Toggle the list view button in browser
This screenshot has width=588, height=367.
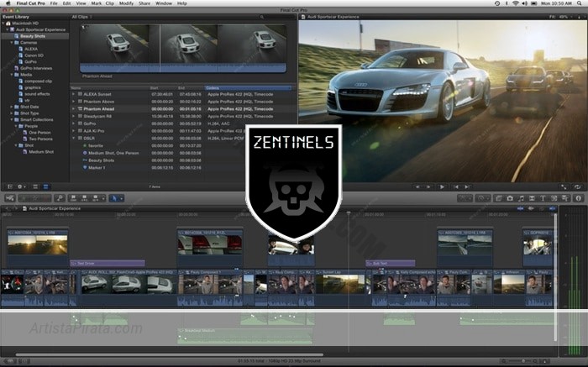point(46,186)
